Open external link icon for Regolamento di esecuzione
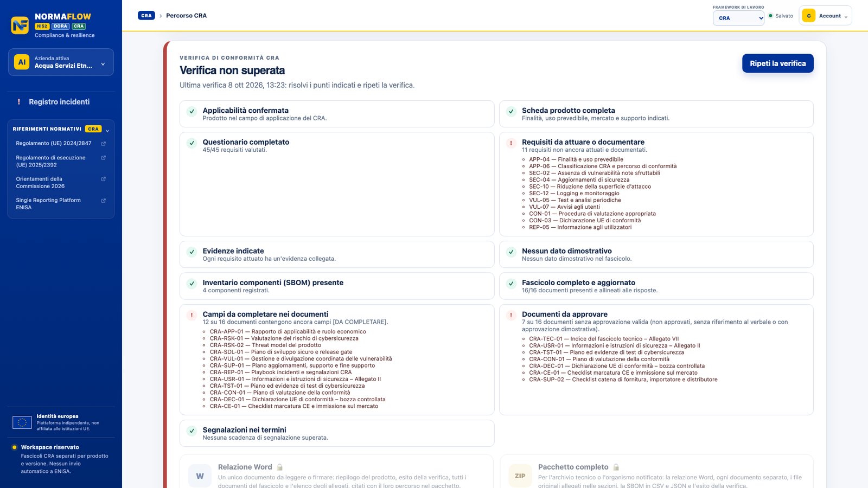 pos(104,158)
